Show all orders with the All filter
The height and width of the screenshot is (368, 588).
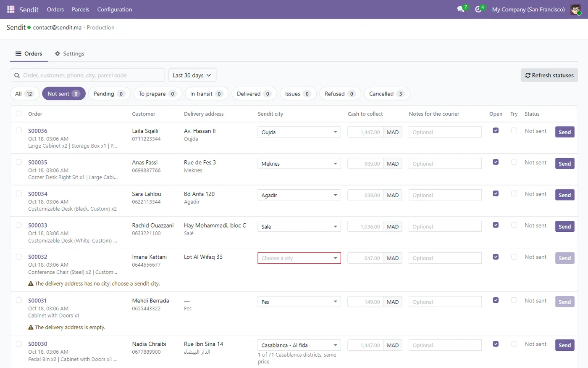(24, 94)
